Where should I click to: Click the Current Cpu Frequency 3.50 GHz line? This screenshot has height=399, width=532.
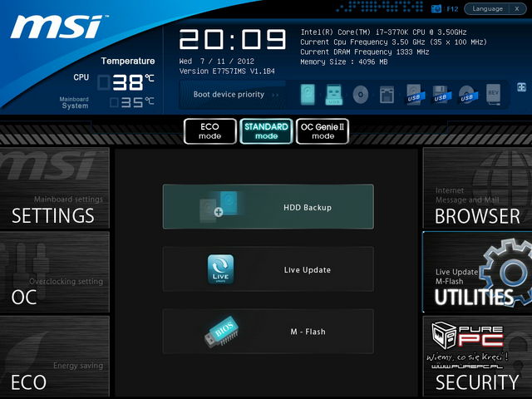coord(393,42)
